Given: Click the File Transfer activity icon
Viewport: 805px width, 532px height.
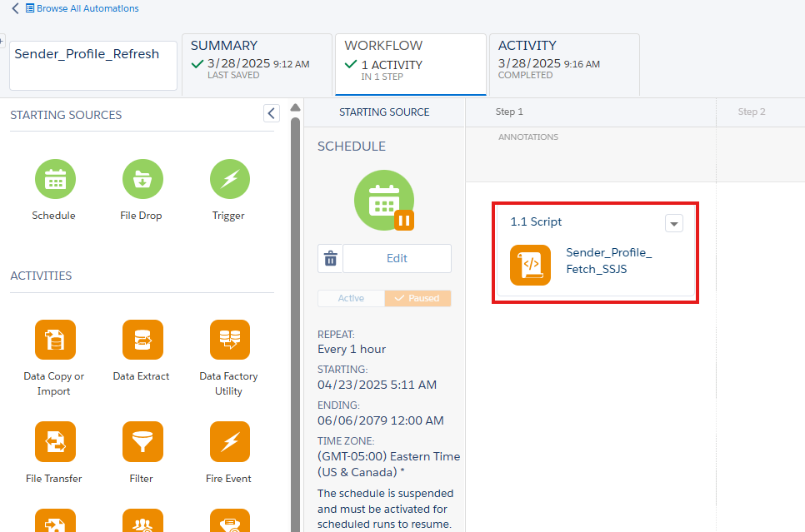Looking at the screenshot, I should pos(54,442).
